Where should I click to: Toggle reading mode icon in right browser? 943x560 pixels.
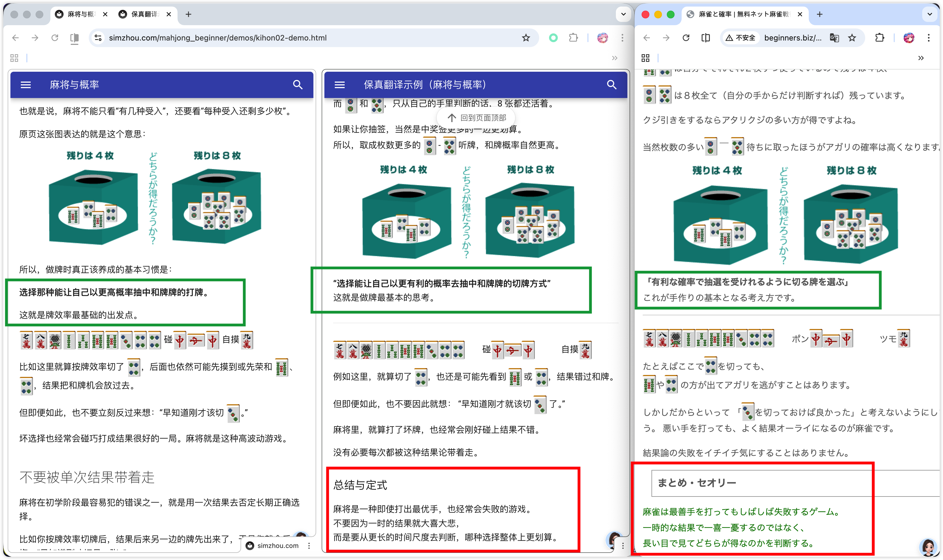(x=705, y=38)
